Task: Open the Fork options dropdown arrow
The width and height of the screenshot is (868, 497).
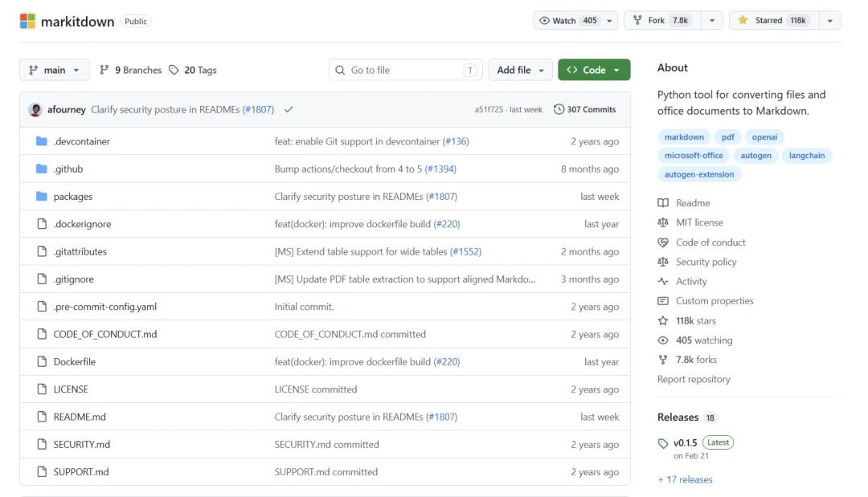Action: (x=712, y=20)
